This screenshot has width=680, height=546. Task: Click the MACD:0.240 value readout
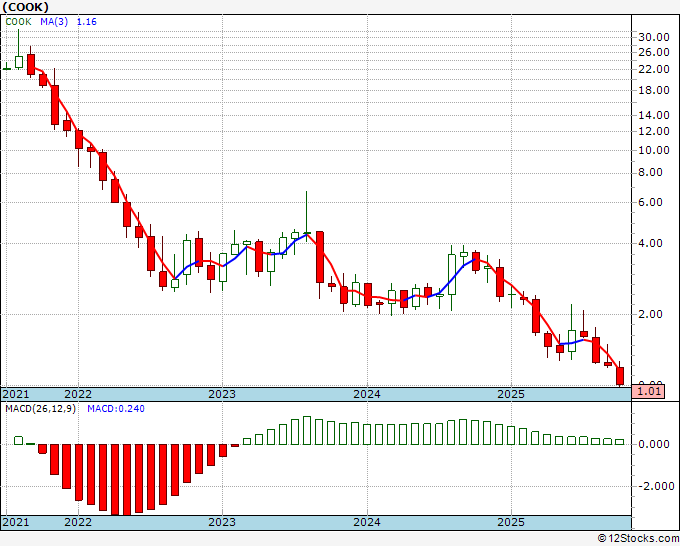[116, 409]
